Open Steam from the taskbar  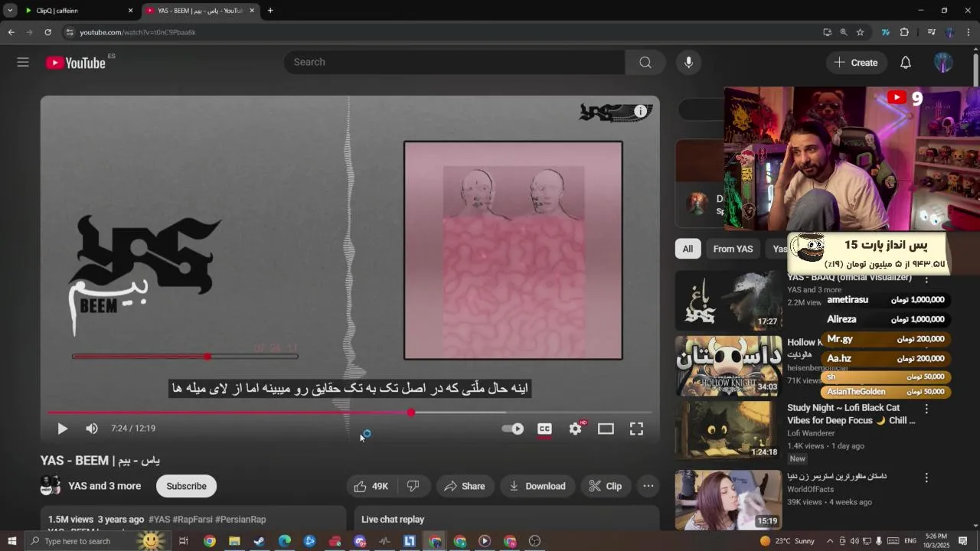(260, 541)
